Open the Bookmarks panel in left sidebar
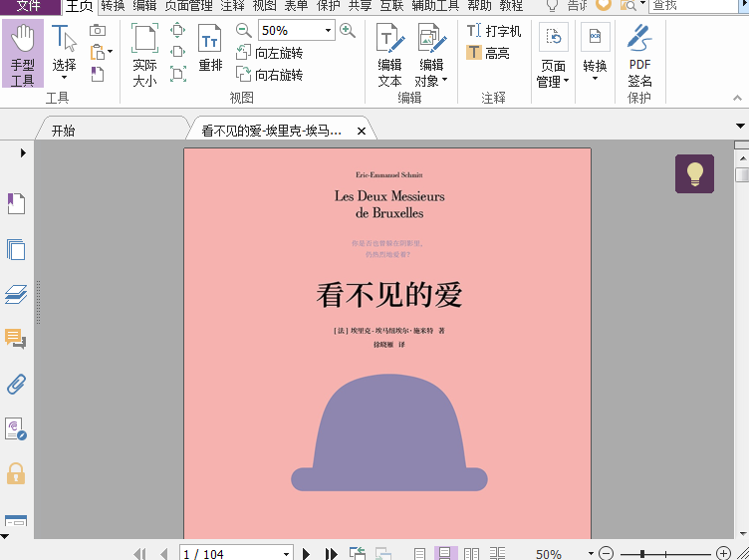This screenshot has height=560, width=749. (x=16, y=203)
